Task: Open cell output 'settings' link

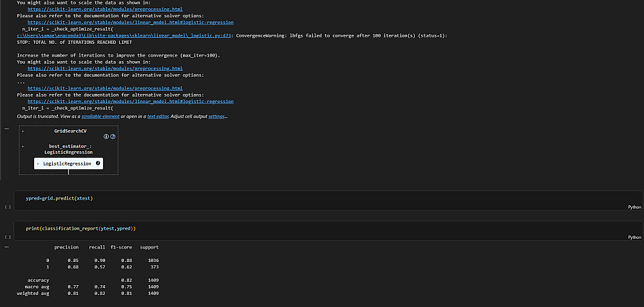Action: tap(217, 116)
